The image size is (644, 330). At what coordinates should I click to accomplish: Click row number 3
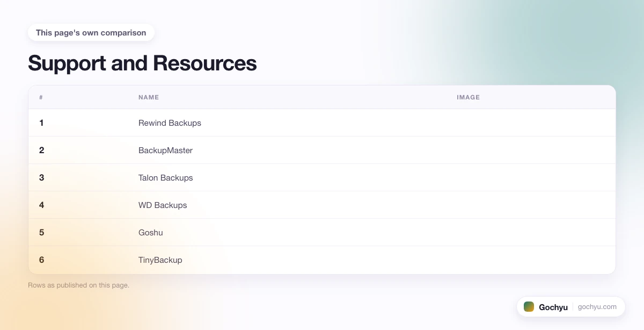[x=42, y=178]
